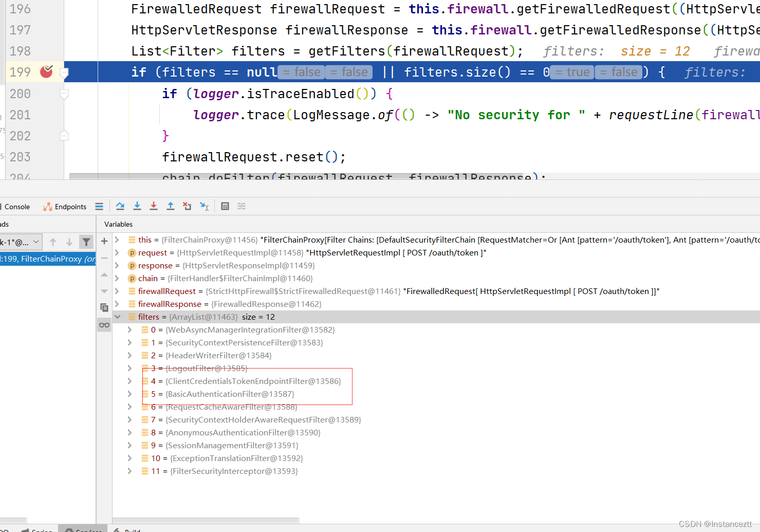Click the editor horizontal scrollbar
Screen dimensions: 760x532
(296, 176)
